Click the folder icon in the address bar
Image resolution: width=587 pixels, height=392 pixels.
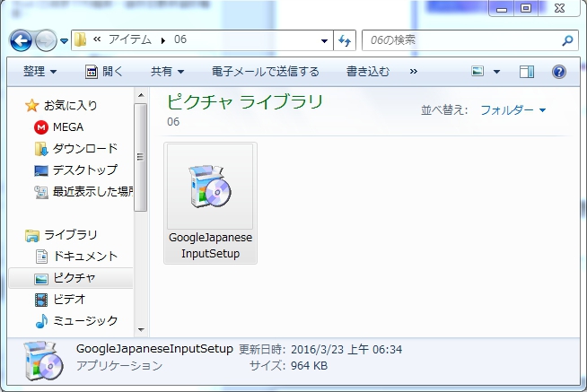[x=80, y=39]
